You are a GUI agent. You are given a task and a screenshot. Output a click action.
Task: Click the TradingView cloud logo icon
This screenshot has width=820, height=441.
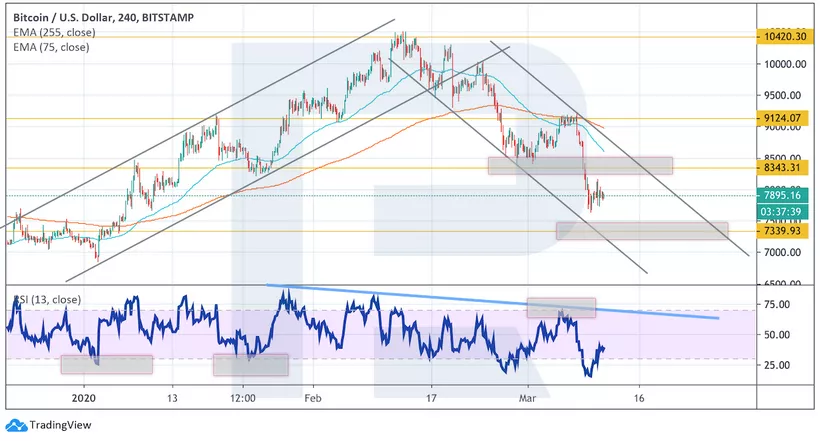pyautogui.click(x=14, y=424)
